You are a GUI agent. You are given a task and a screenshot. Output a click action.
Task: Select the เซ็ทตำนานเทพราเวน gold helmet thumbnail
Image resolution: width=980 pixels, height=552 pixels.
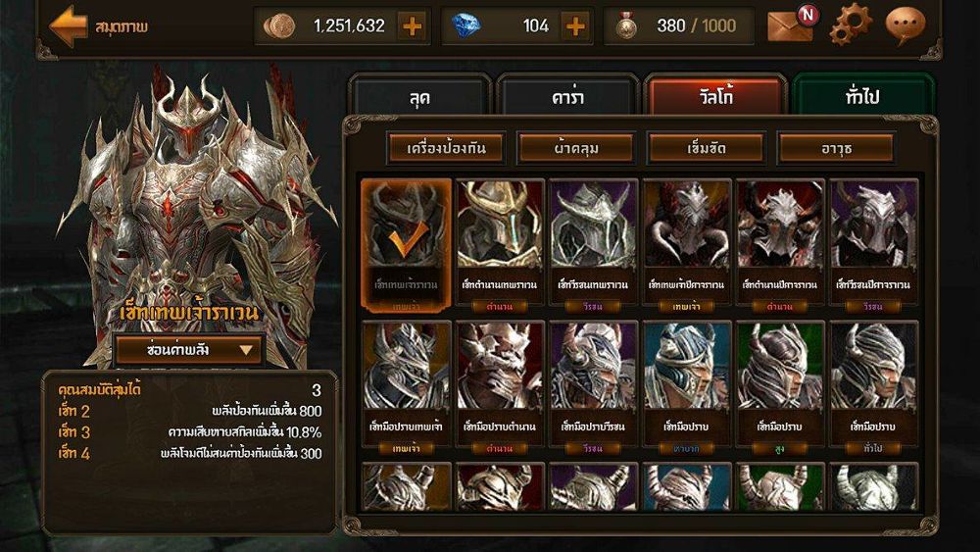click(x=500, y=246)
